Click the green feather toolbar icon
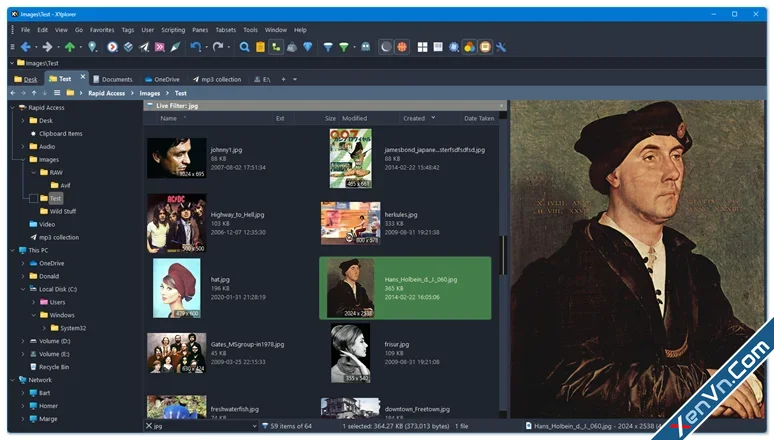This screenshot has height=440, width=774. point(175,47)
